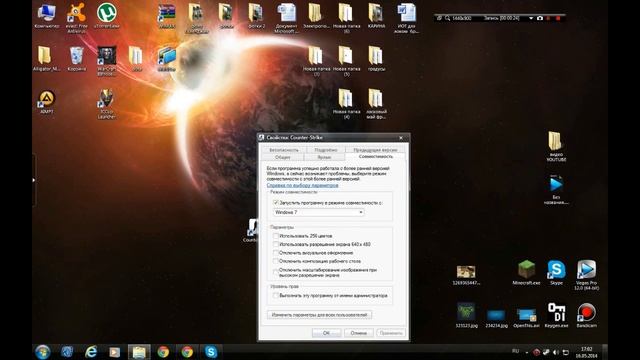Check disable high DPI scaling checkbox
Screen dimensions: 640x360
coord(276,272)
